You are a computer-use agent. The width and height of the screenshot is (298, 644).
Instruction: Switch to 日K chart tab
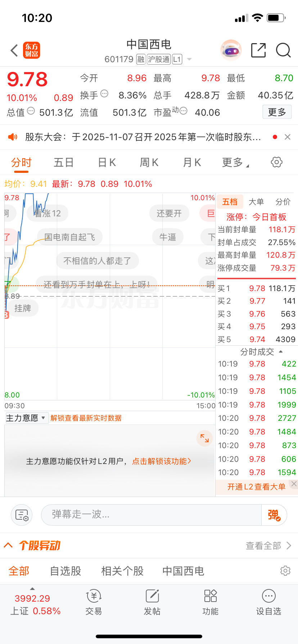107,163
